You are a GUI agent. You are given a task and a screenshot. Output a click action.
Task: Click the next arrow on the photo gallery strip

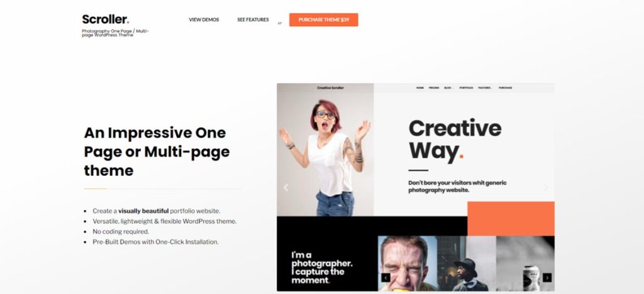point(547,278)
